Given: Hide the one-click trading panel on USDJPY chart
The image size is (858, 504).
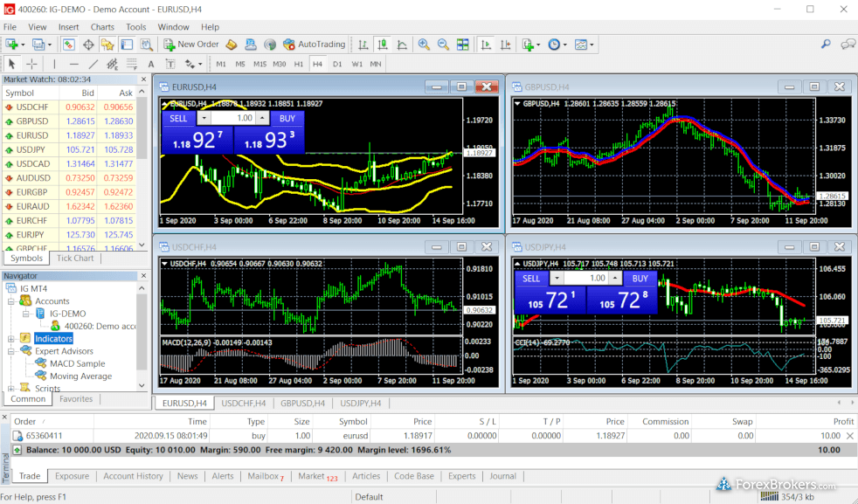Looking at the screenshot, I should coord(517,264).
